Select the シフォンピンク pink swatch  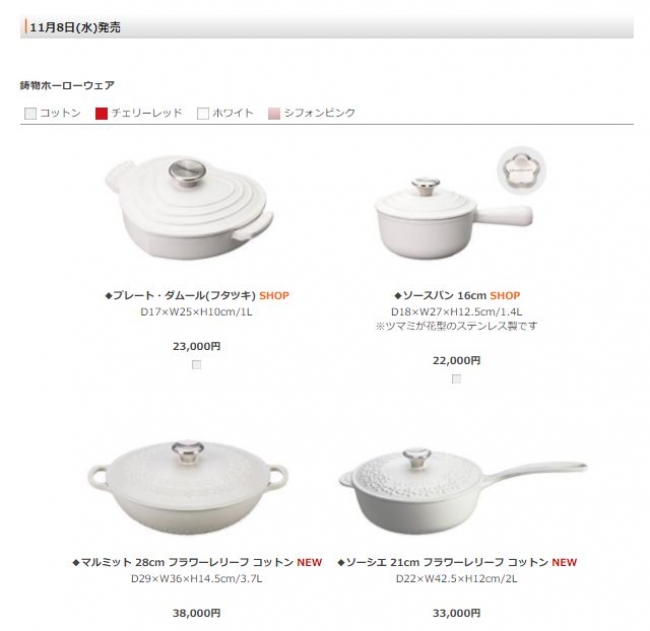[x=274, y=113]
